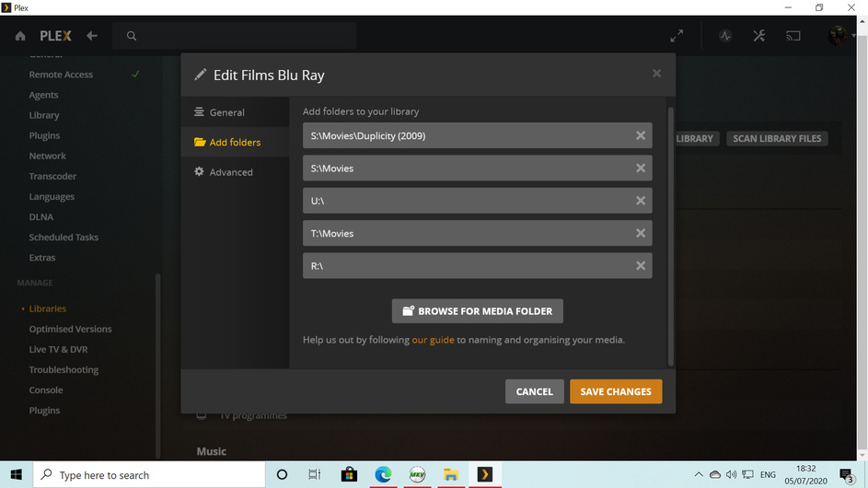The width and height of the screenshot is (868, 488).
Task: Open Transcoder settings in sidebar
Action: pos(52,177)
